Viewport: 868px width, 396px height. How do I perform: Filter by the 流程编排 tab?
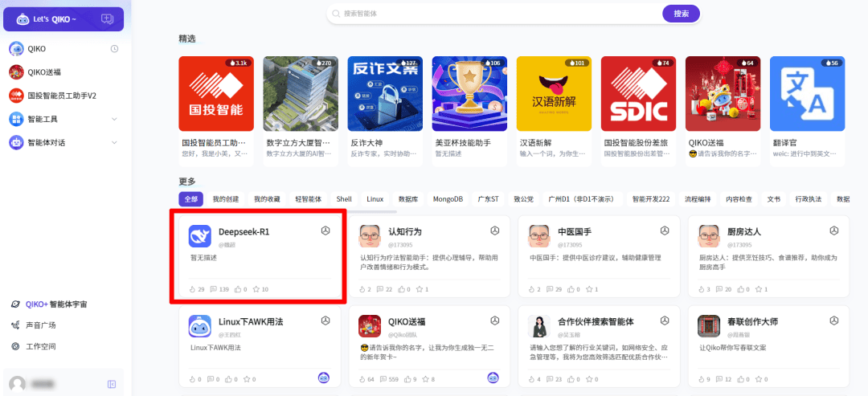coord(698,199)
